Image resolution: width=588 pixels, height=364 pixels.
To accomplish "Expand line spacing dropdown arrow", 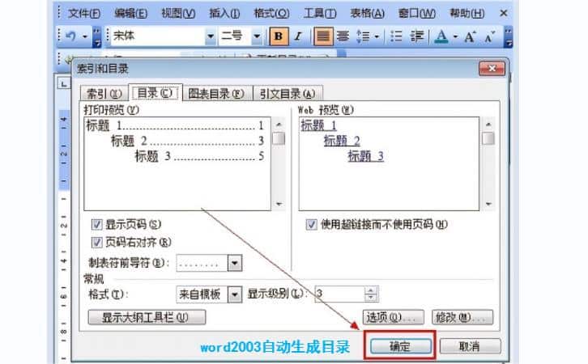I will coord(377,36).
